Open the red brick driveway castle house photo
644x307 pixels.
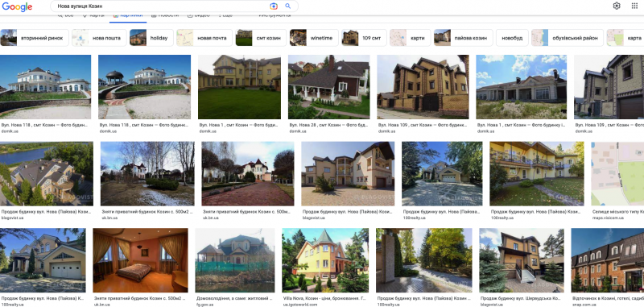tap(248, 174)
